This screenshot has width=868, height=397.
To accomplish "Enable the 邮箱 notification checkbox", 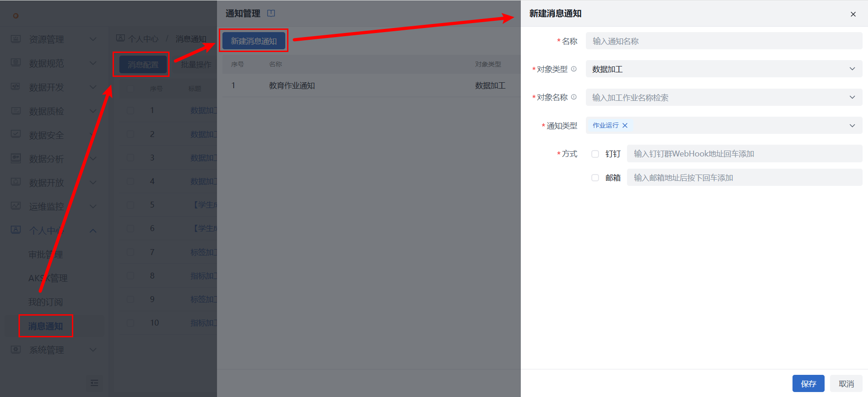I will [595, 178].
